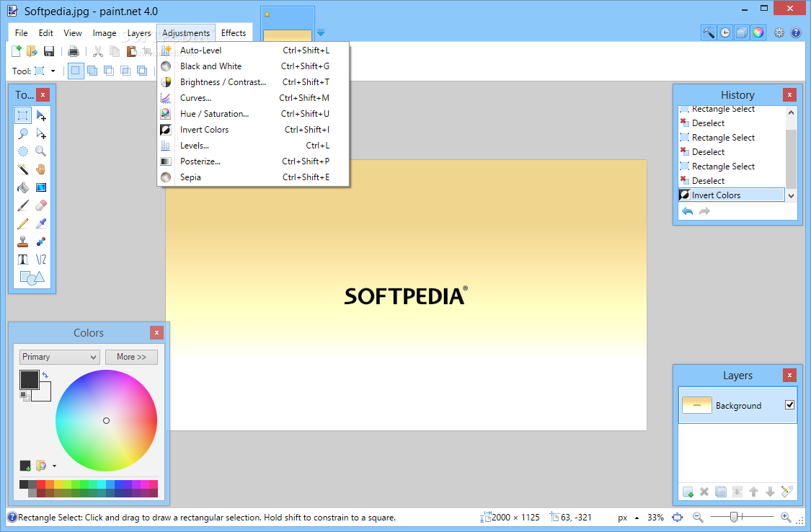The image size is (811, 532).
Task: Select the Paint Bucket tool
Action: coord(23,187)
